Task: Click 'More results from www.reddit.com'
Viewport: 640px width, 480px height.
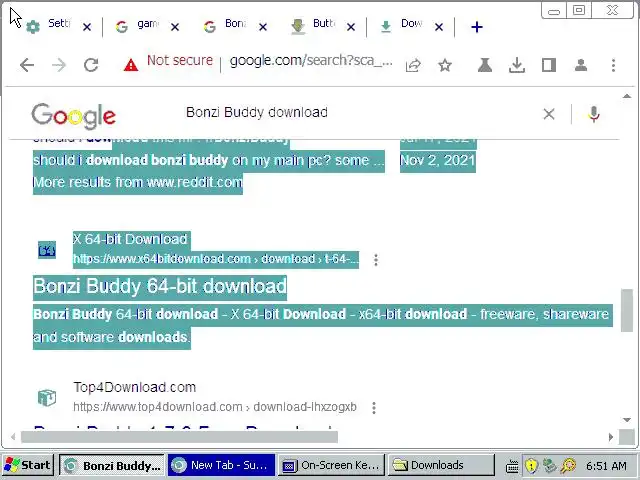Action: pos(138,182)
